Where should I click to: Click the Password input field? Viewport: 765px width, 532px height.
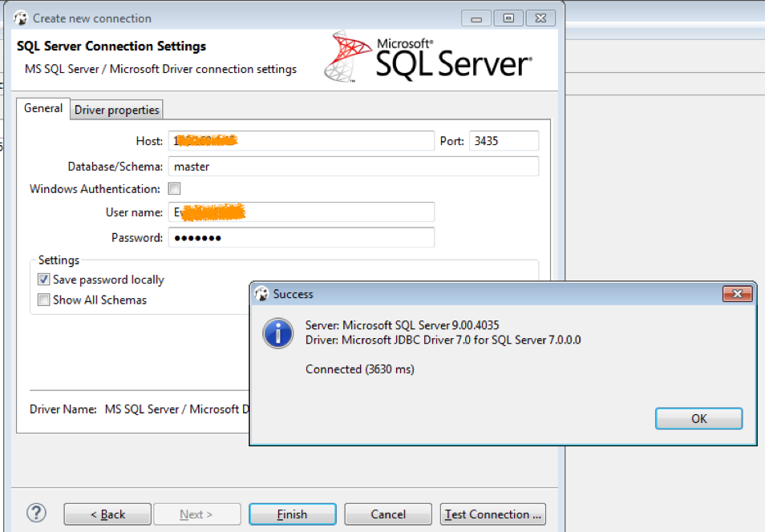click(301, 238)
